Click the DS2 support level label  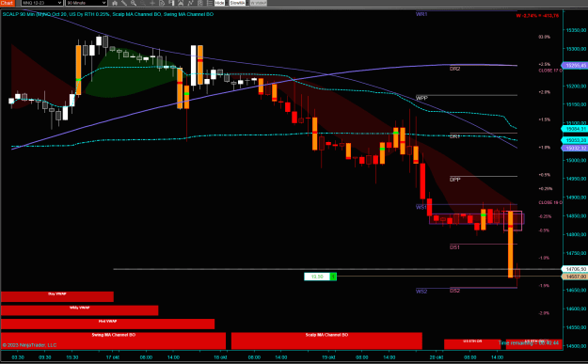(454, 291)
